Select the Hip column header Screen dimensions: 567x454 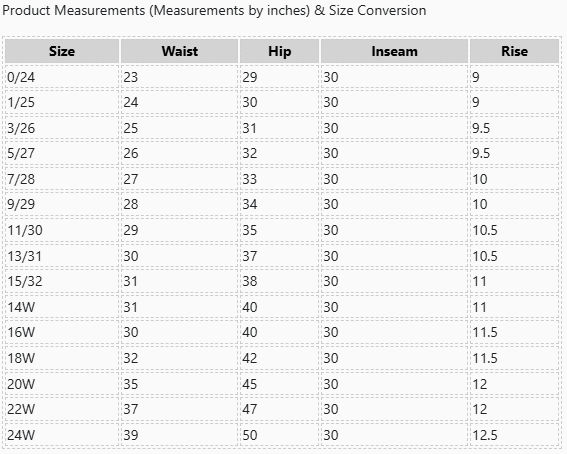pyautogui.click(x=279, y=51)
